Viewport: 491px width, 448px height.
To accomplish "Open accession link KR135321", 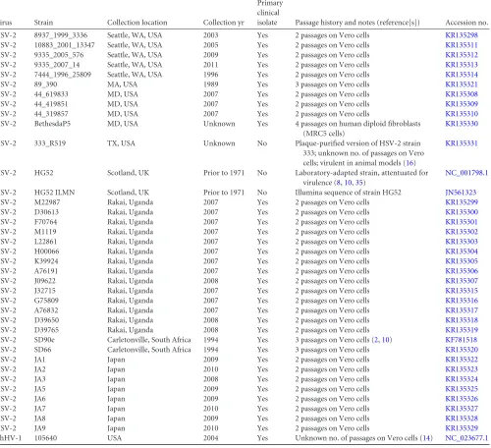I will [x=462, y=84].
